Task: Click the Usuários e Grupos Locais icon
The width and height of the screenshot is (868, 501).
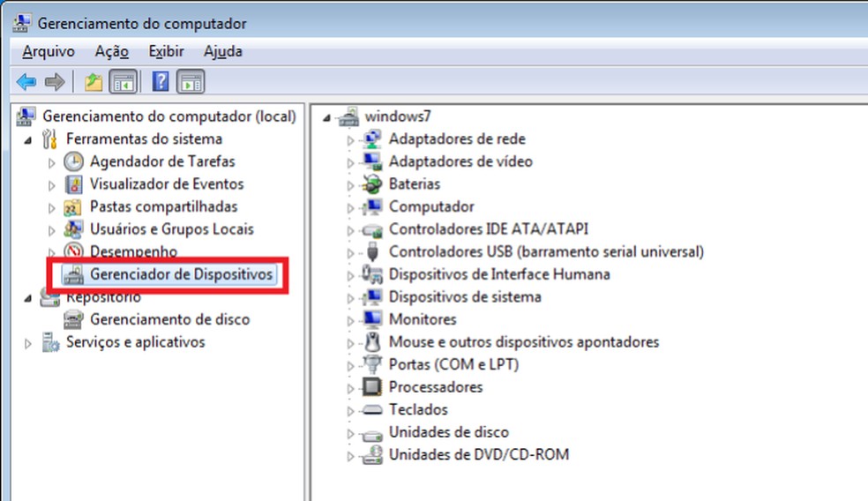Action: pyautogui.click(x=73, y=229)
